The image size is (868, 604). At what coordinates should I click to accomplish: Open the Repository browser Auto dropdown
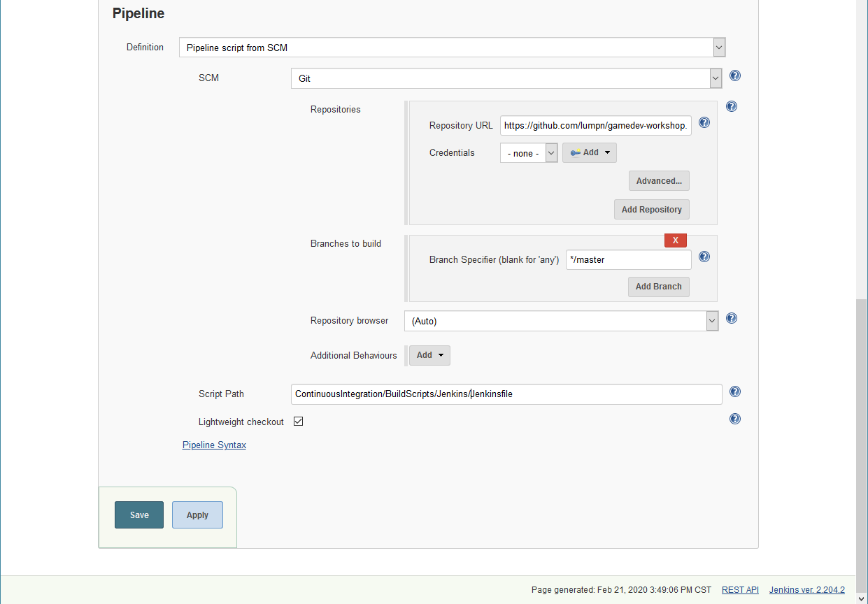point(561,321)
